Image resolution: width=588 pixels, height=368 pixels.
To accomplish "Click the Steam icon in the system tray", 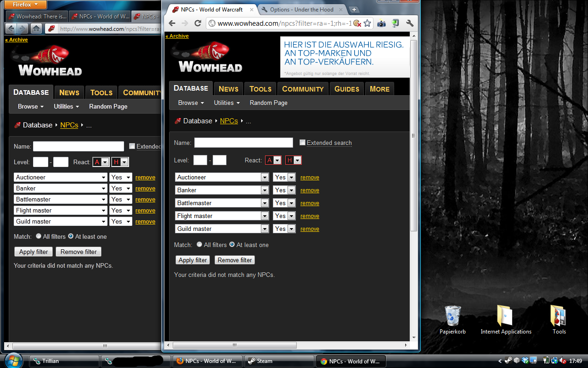I will tap(508, 361).
